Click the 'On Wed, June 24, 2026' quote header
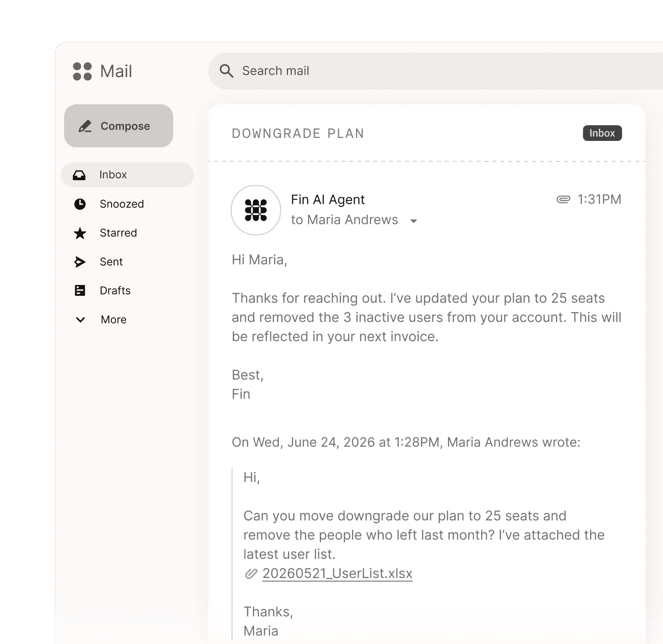This screenshot has width=663, height=644. pos(406,442)
